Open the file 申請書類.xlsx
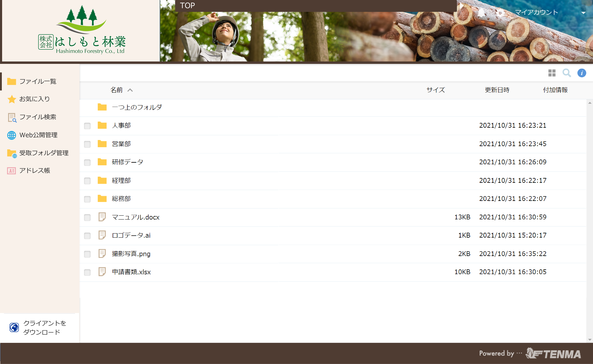The image size is (593, 364). point(131,272)
